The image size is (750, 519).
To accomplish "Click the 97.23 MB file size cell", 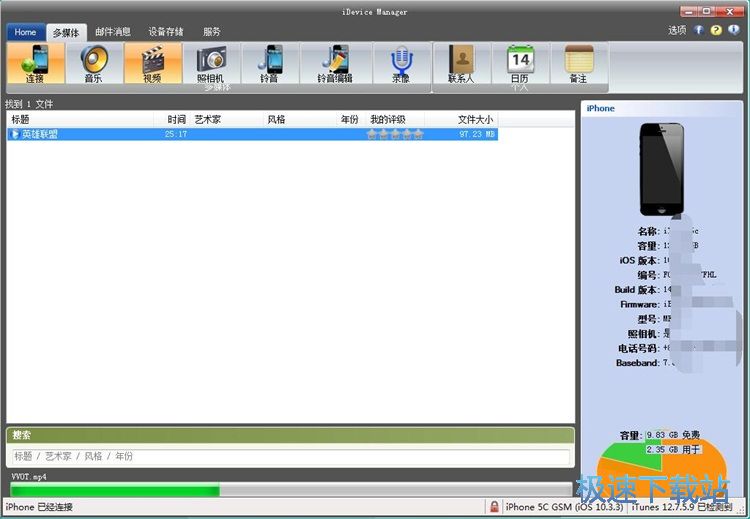I will [x=477, y=134].
